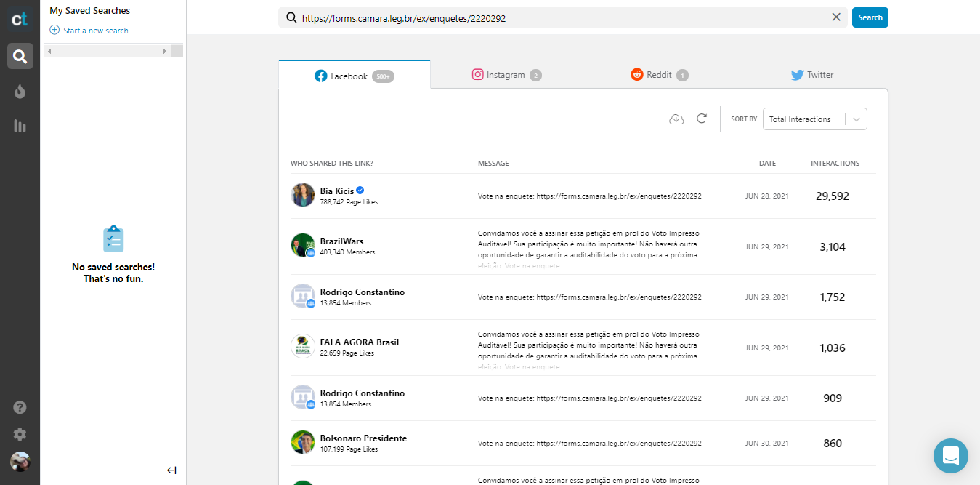The image size is (980, 485).
Task: Click '788,742 Page Likes' under Bia Kicis
Action: coord(349,202)
